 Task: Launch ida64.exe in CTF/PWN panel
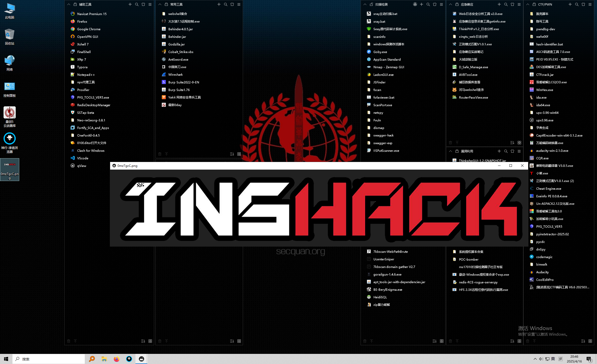[x=543, y=105]
